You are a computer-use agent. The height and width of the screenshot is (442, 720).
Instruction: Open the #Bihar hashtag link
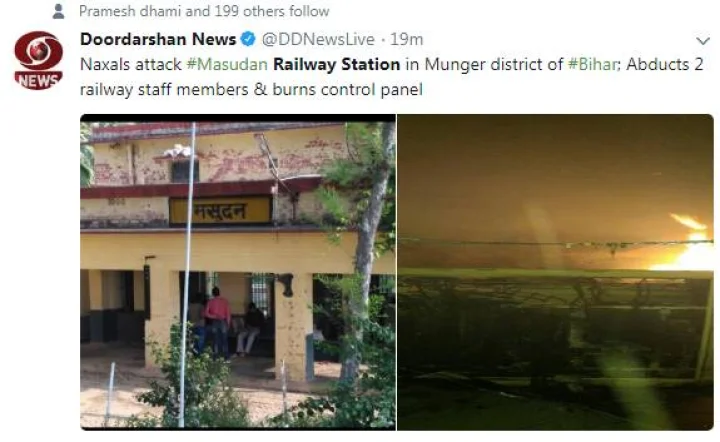594,64
